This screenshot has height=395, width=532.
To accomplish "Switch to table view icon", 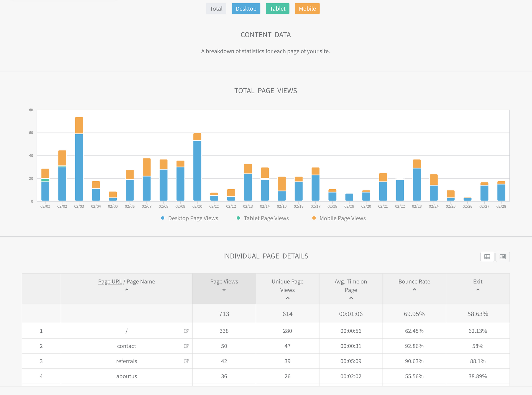I will coord(487,257).
